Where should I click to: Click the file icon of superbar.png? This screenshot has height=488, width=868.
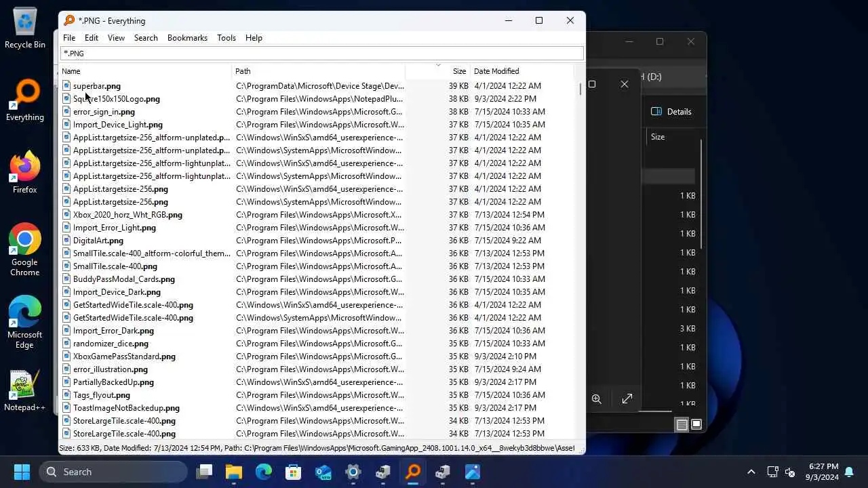tap(66, 85)
